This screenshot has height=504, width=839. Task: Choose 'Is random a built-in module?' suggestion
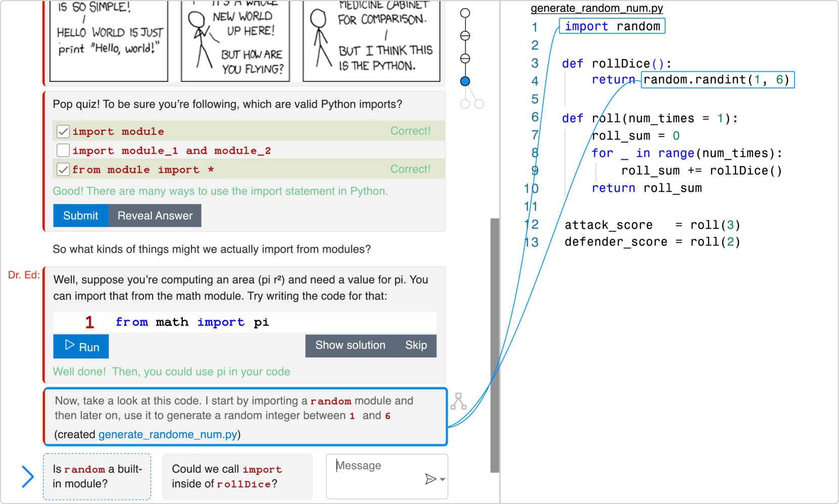pyautogui.click(x=97, y=476)
